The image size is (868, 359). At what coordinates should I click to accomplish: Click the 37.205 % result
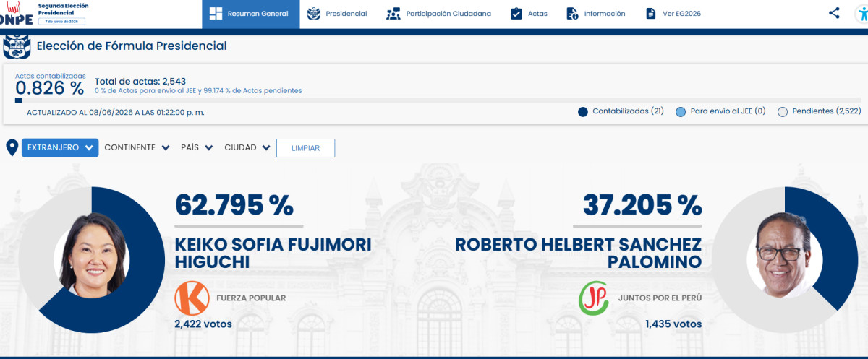pyautogui.click(x=642, y=206)
